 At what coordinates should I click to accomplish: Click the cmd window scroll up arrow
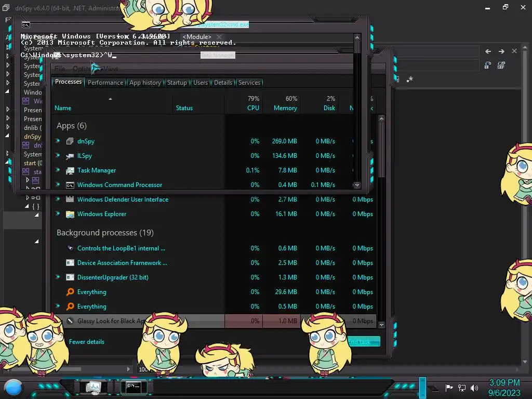point(357,37)
